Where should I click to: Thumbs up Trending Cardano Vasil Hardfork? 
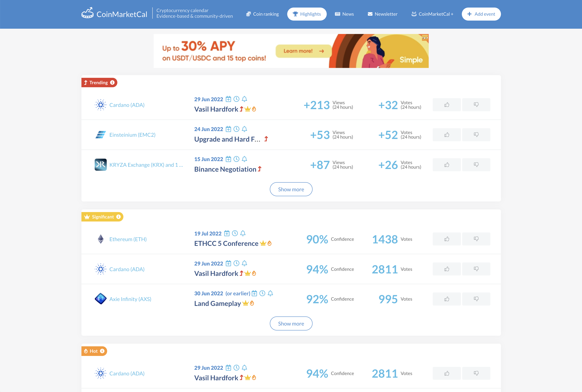coord(447,105)
